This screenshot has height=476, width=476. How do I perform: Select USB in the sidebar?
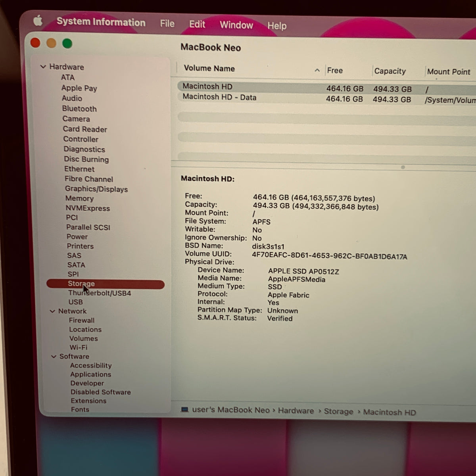(x=76, y=302)
